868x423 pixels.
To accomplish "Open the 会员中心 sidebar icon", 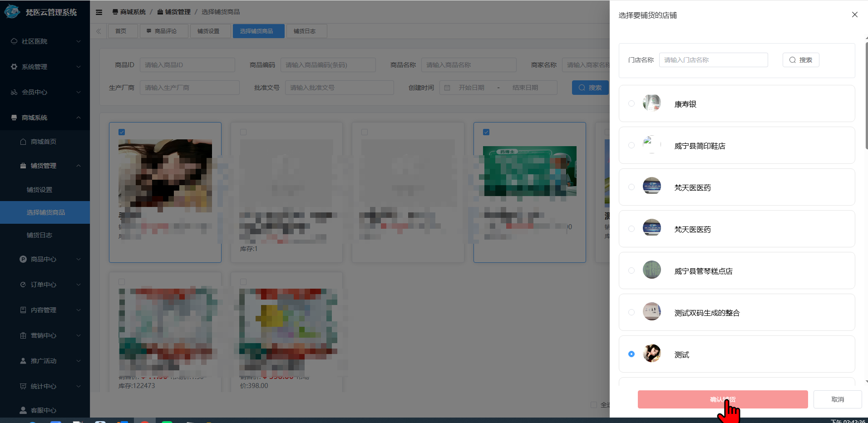I will click(x=14, y=92).
